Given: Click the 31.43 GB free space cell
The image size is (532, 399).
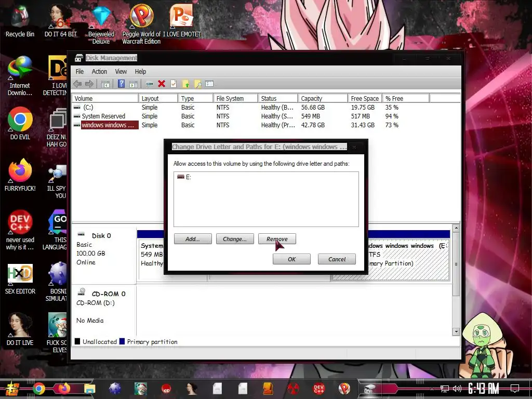Looking at the screenshot, I should pos(363,125).
